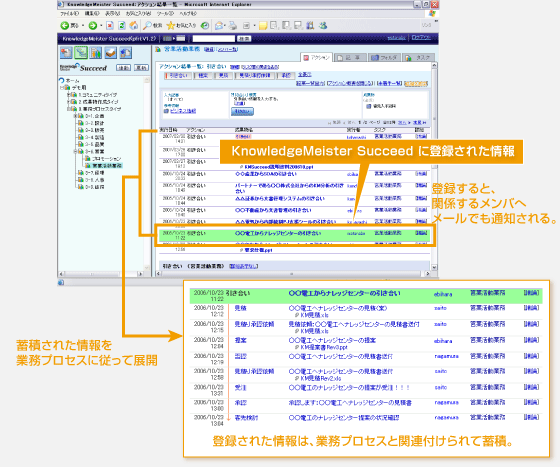Expand the 2.成果物作成タイプ tree node

[68, 102]
